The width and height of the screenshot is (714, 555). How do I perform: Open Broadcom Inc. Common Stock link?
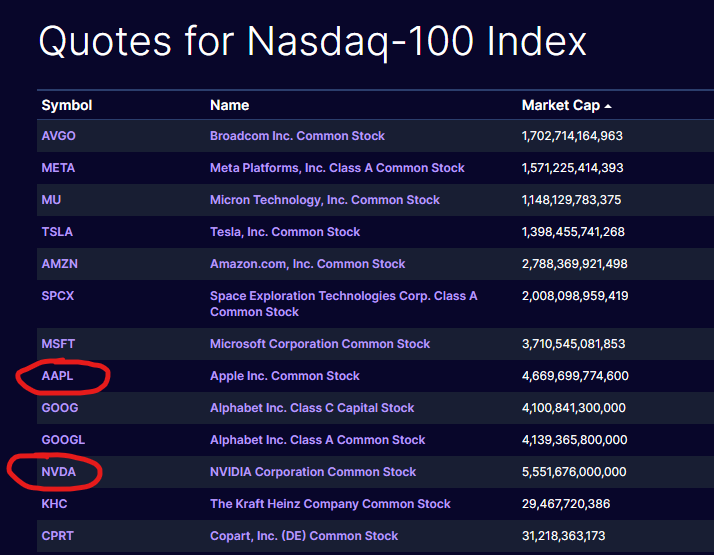[x=297, y=136]
